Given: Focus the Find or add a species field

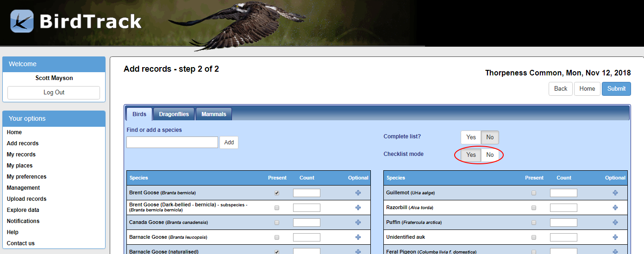Looking at the screenshot, I should [x=172, y=142].
